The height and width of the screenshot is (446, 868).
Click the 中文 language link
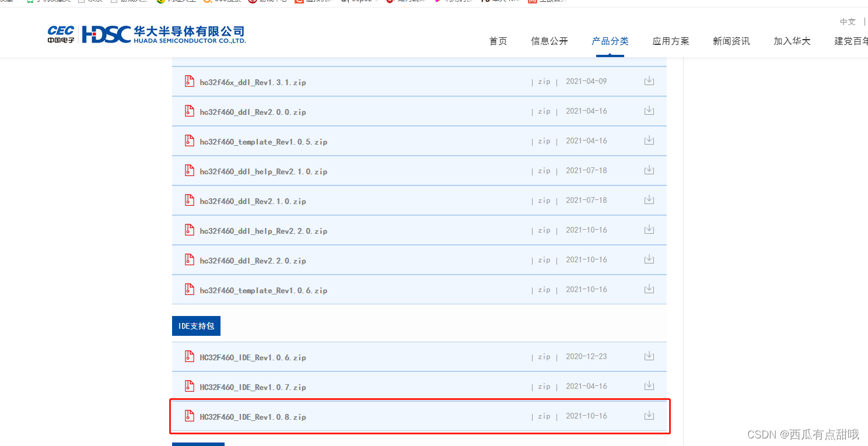tap(847, 22)
